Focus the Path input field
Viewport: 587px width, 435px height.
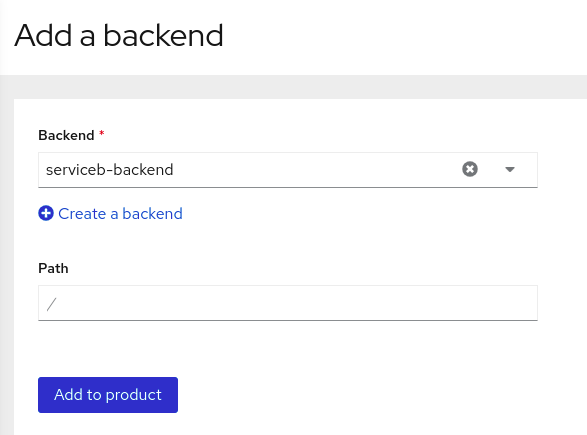click(x=288, y=303)
